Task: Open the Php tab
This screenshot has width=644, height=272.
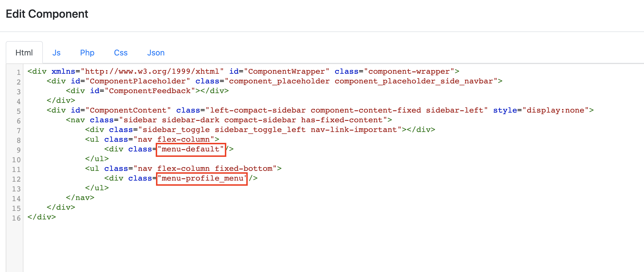Action: tap(87, 53)
